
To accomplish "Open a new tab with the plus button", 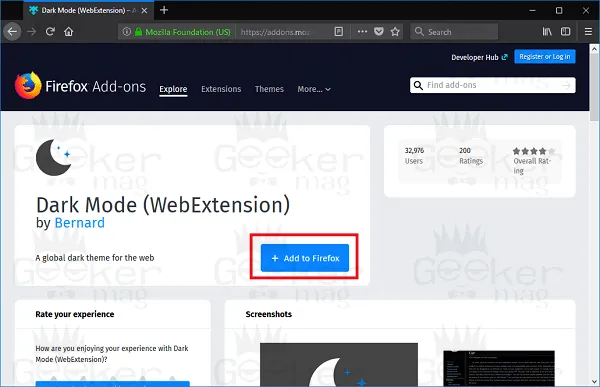I will point(164,10).
